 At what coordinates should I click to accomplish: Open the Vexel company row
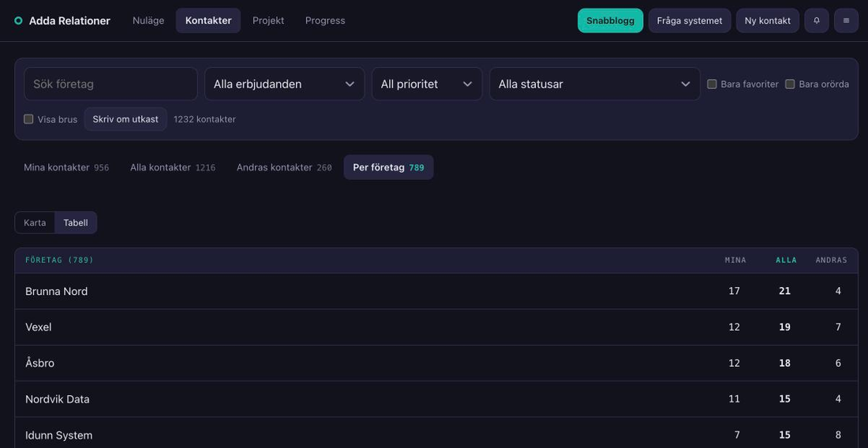[436, 327]
